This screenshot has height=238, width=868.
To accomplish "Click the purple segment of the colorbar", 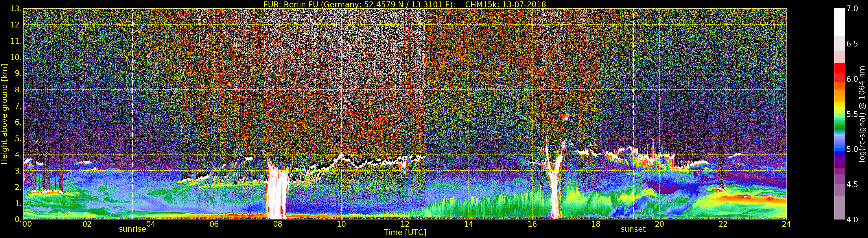I will tap(839, 165).
